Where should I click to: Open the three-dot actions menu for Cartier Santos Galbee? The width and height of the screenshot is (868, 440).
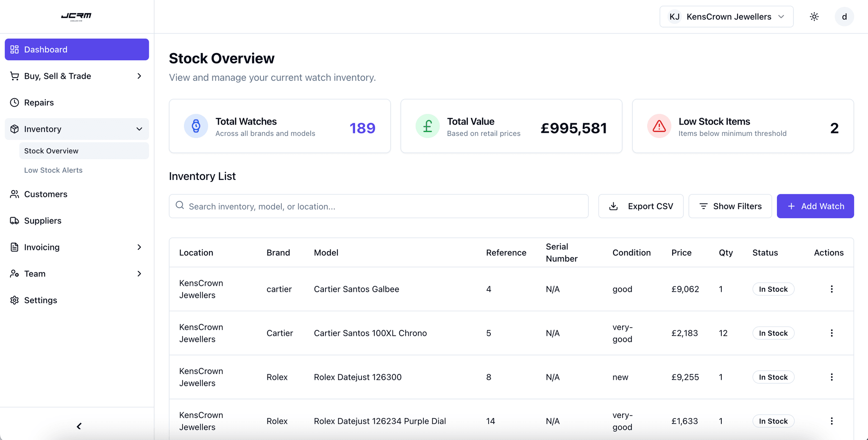(x=832, y=289)
